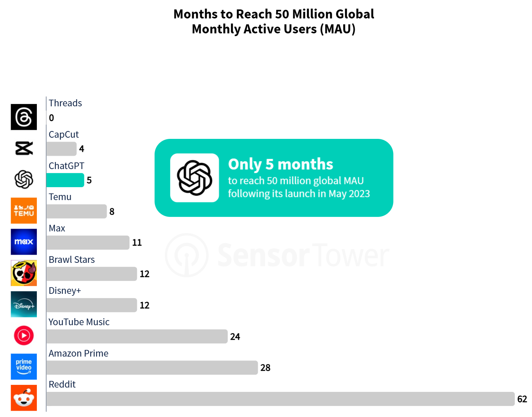Click the Reddit mascot icon

click(x=24, y=398)
